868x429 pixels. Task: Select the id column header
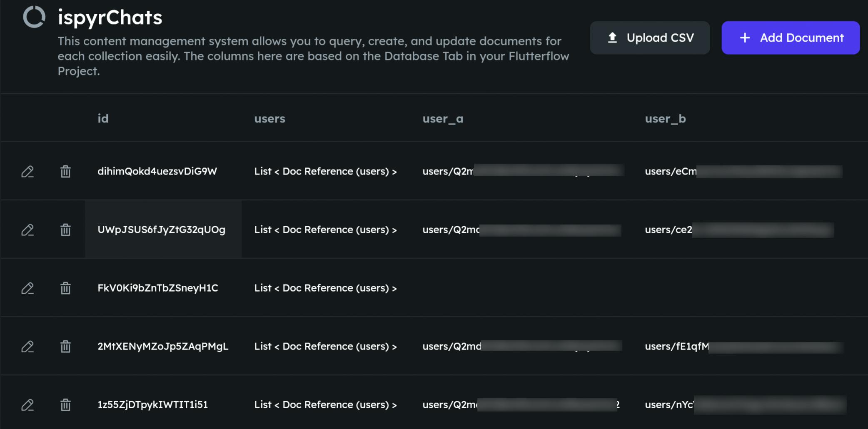[103, 119]
